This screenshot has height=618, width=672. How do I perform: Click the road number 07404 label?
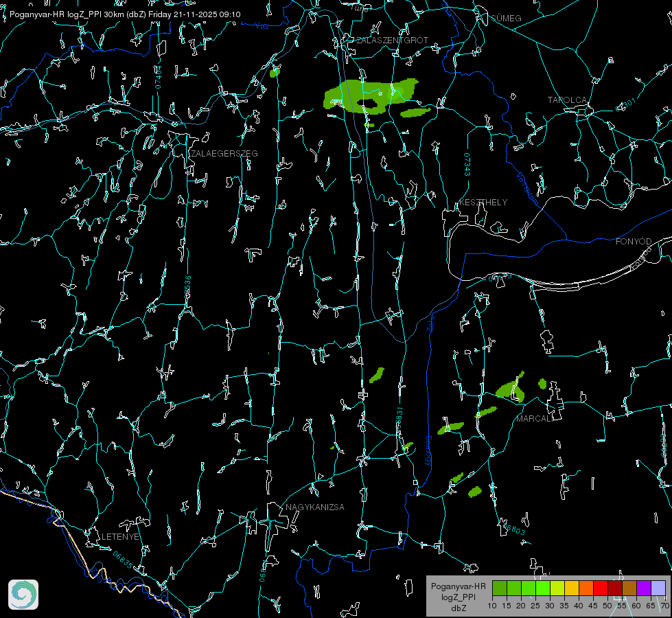158,77
